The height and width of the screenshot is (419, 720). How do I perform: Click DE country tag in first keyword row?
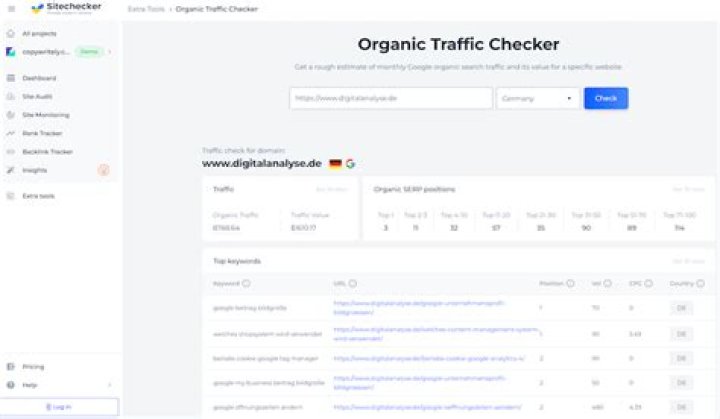click(x=681, y=308)
